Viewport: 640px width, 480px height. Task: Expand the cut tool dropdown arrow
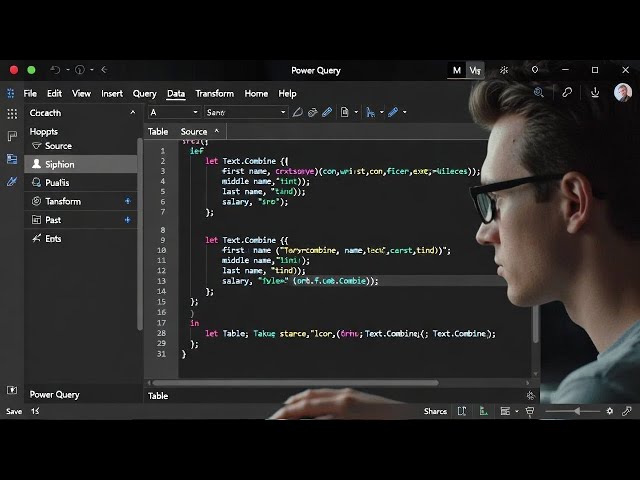pos(382,112)
